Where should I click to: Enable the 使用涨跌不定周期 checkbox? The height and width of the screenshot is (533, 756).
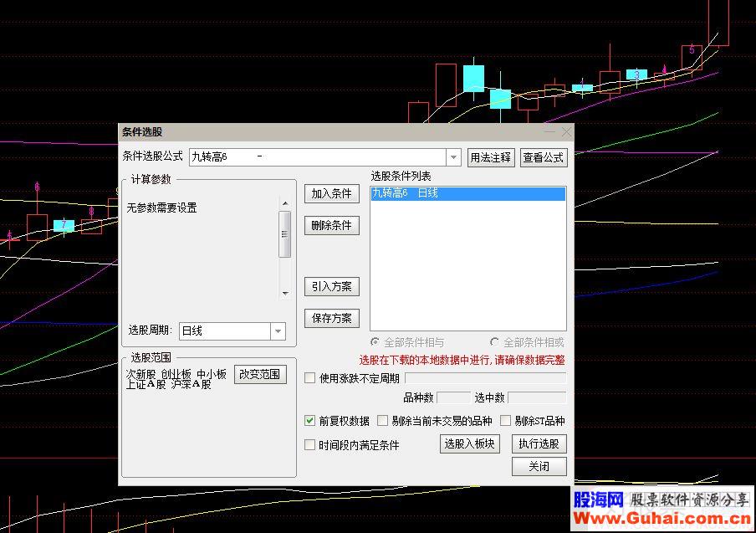pos(310,378)
